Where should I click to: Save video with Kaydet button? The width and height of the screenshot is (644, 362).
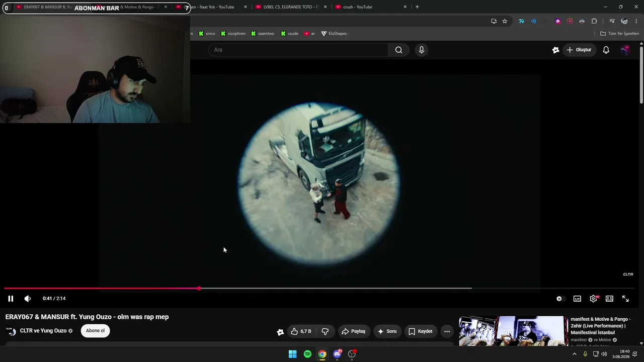(x=421, y=331)
